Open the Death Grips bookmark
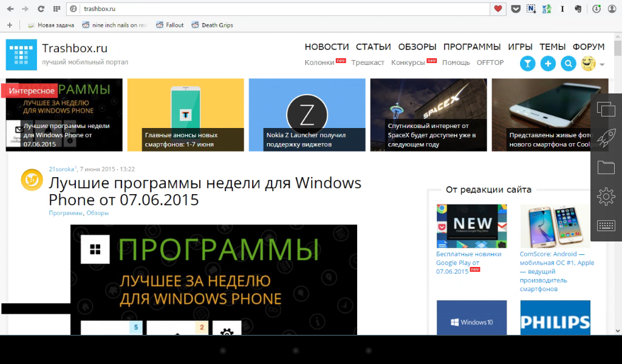Screen dimensions: 622x364 pyautogui.click(x=212, y=25)
